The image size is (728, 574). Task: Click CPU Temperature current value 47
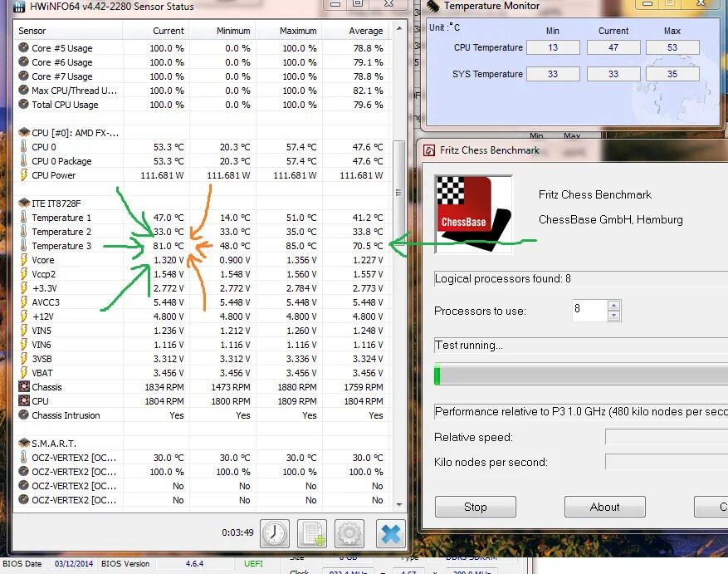point(613,47)
